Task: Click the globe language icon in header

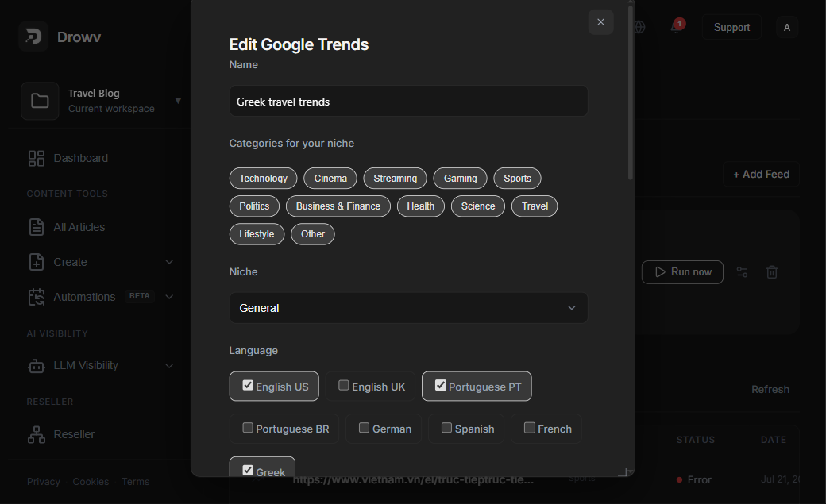Action: [639, 27]
